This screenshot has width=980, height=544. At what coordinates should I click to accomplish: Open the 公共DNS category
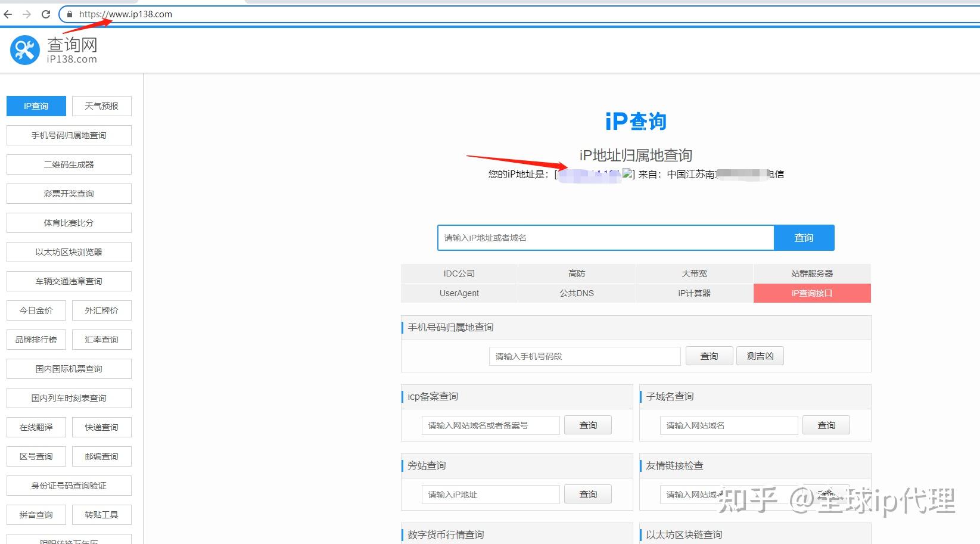pyautogui.click(x=576, y=293)
